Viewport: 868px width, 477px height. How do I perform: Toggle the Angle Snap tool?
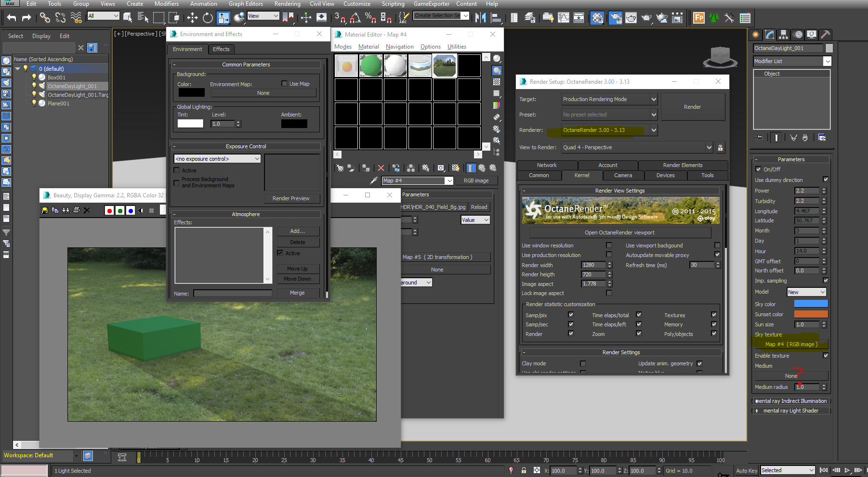click(x=355, y=18)
